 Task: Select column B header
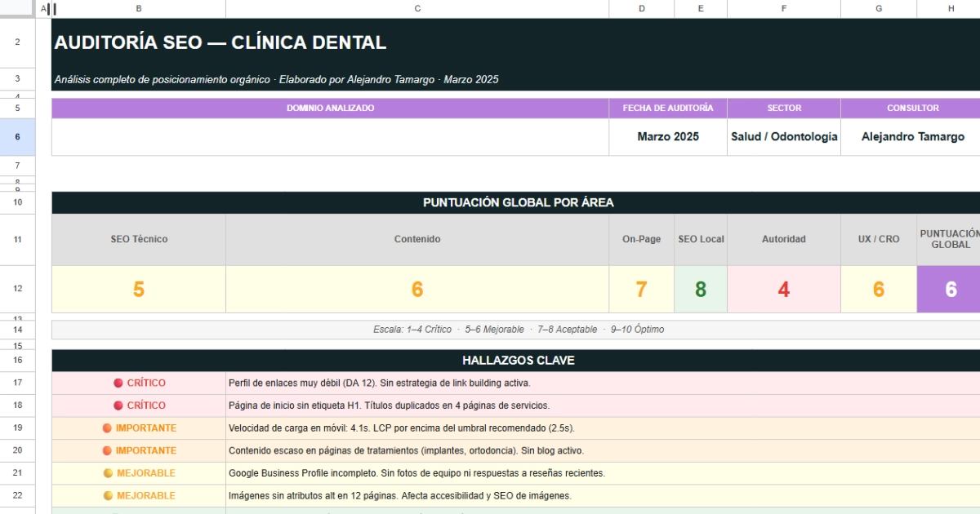(139, 8)
